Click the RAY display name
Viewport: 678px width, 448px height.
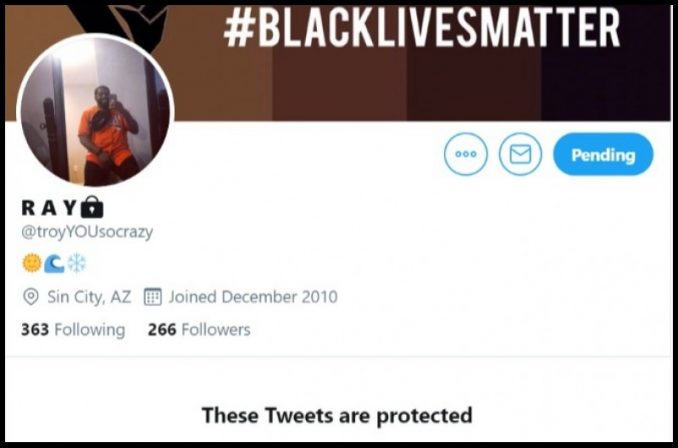49,208
